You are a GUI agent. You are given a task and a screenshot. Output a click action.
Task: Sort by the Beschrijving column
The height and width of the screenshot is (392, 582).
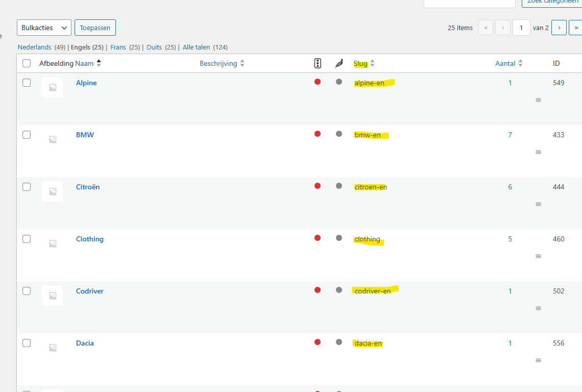tap(222, 63)
